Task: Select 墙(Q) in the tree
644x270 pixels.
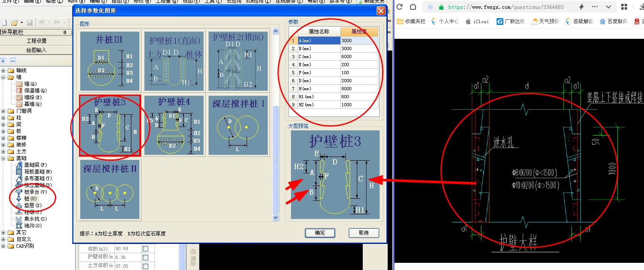Action: click(x=30, y=84)
